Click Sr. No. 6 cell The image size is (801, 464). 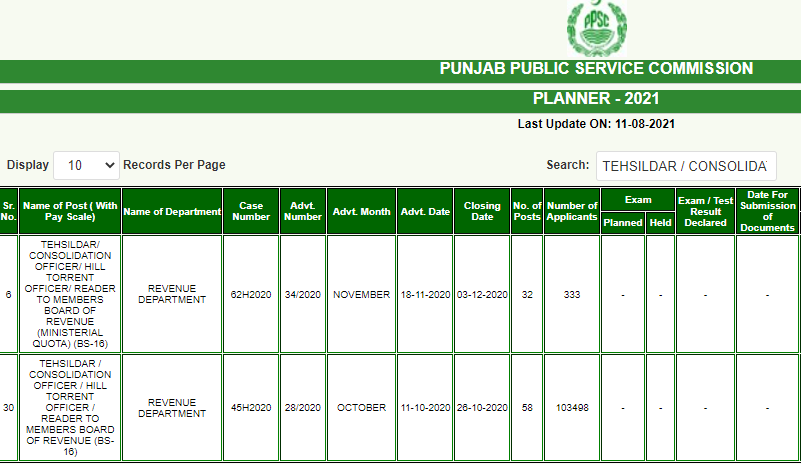coord(8,294)
